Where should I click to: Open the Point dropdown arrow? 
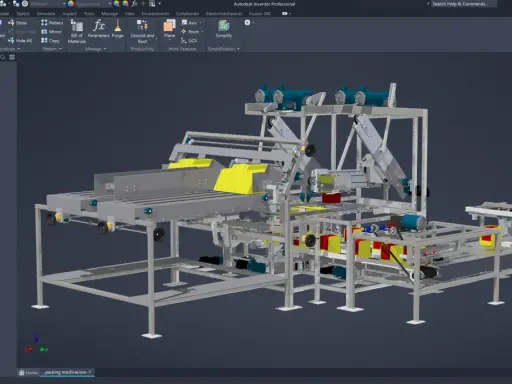(x=202, y=32)
